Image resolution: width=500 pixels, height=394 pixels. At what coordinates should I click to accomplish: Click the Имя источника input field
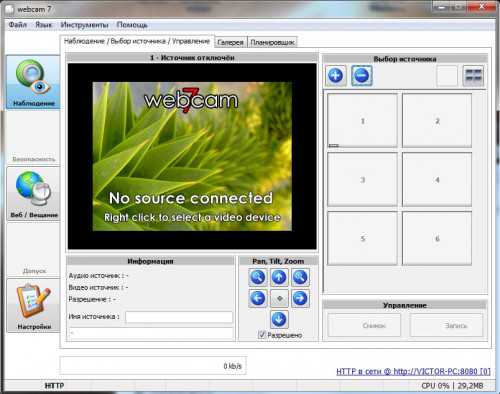[x=179, y=317]
